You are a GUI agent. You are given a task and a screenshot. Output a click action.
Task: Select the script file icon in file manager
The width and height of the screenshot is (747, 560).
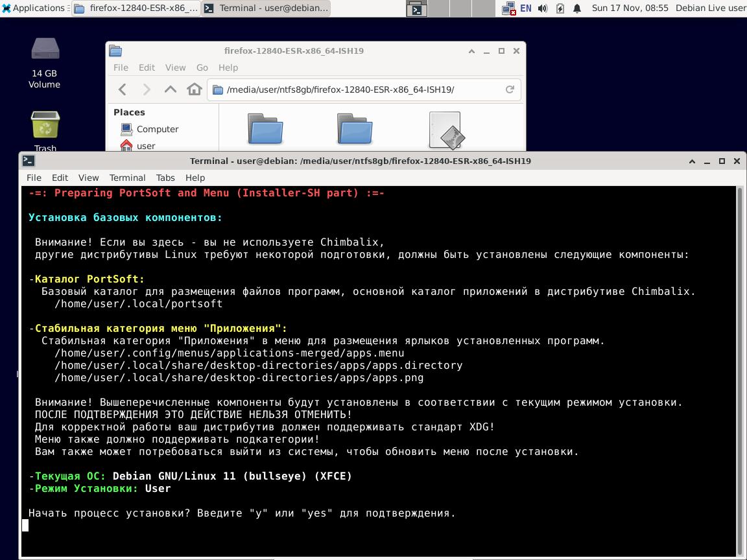coord(446,130)
